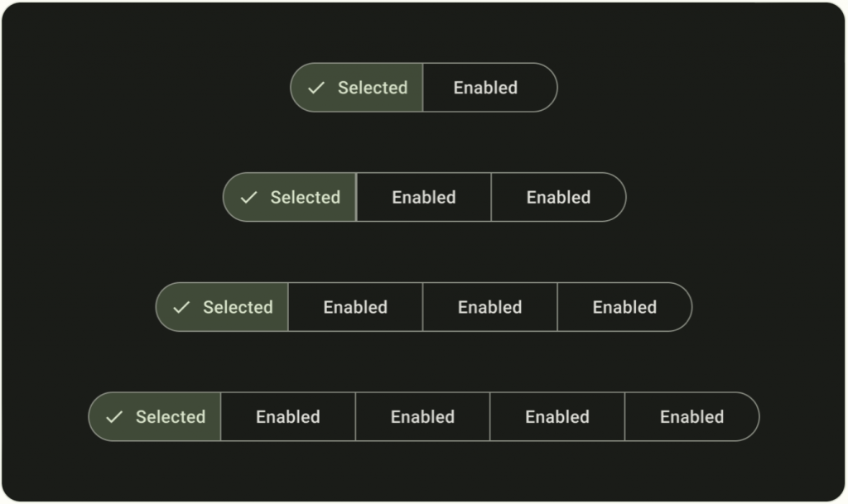The width and height of the screenshot is (848, 504).
Task: Pick the last Enabled segment in the four-segment group
Action: click(x=624, y=308)
